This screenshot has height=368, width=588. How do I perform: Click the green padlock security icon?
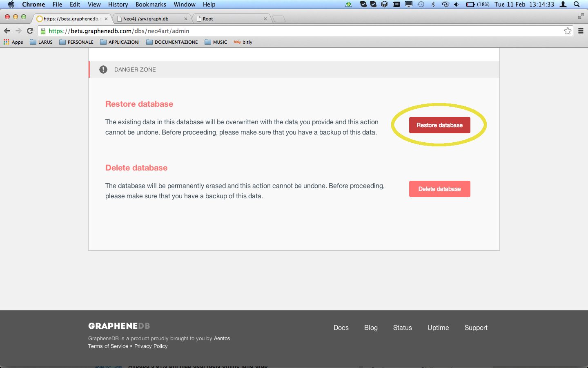click(43, 31)
